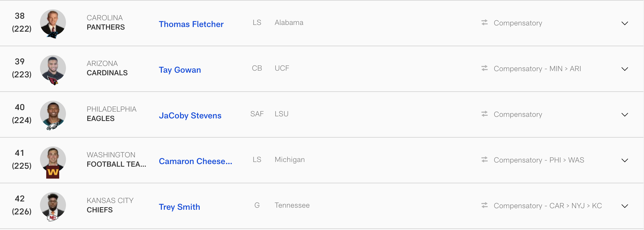Expand the Tay Gowan pick details chevron
The width and height of the screenshot is (644, 230).
click(625, 69)
